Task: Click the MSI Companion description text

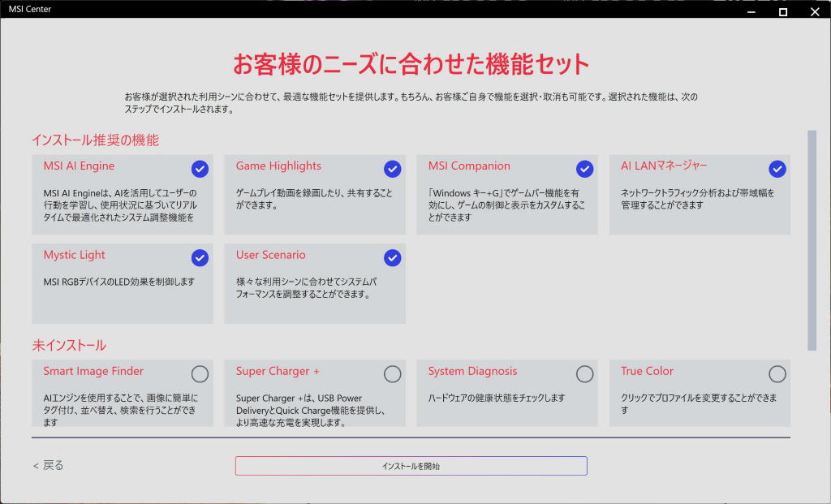Action: [506, 205]
